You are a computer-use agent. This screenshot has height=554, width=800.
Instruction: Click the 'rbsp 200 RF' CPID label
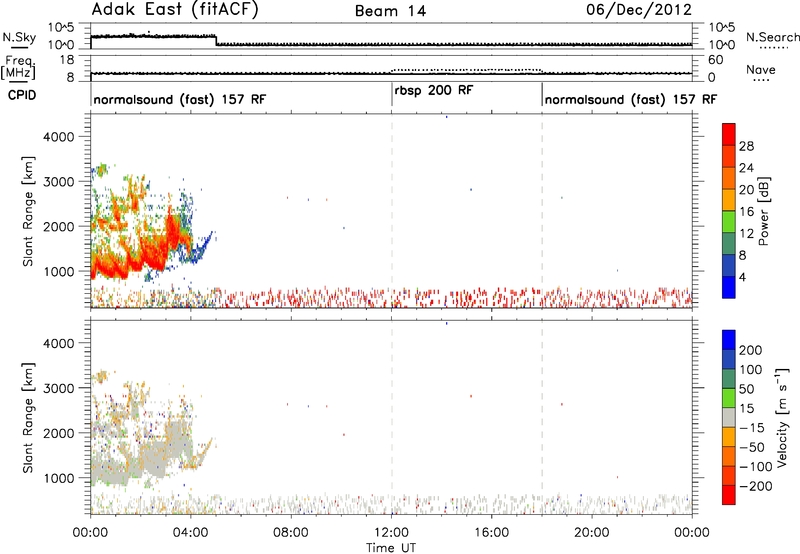coord(434,91)
